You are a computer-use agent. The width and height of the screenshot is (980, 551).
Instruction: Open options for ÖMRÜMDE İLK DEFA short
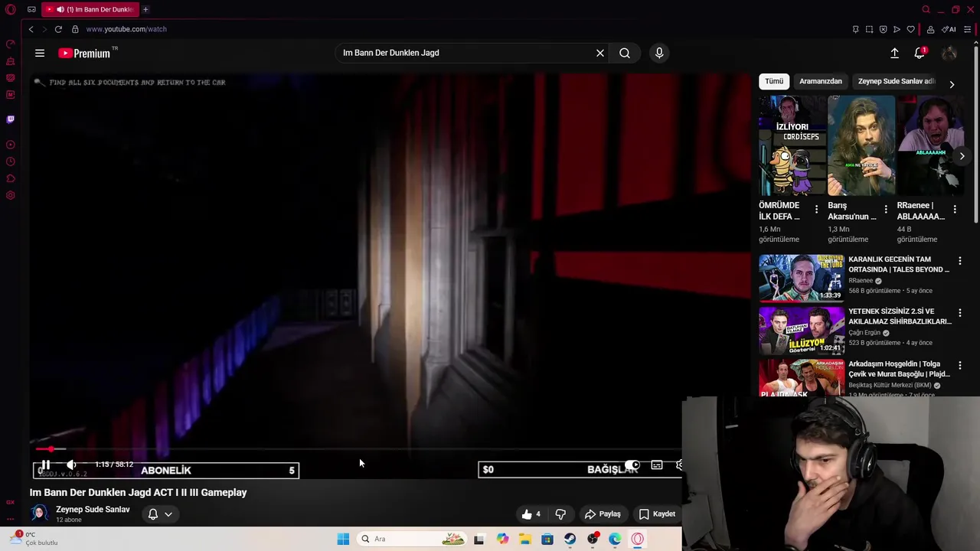coord(817,210)
